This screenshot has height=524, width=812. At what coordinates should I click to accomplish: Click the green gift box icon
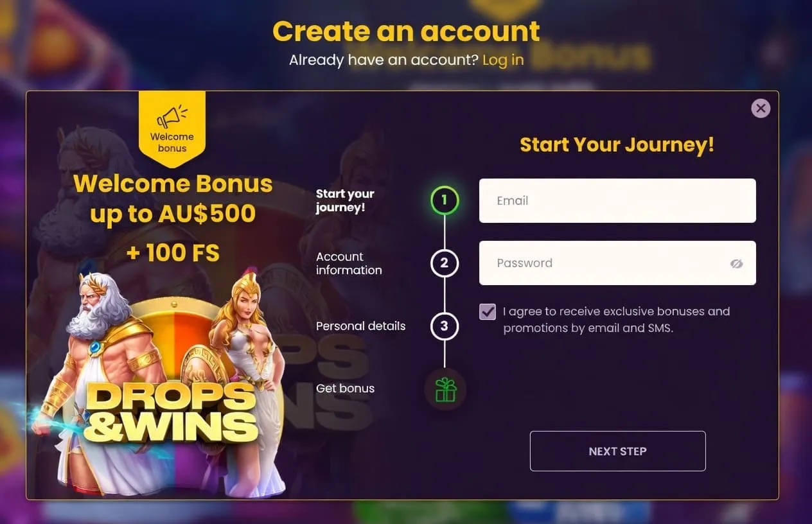click(x=445, y=390)
